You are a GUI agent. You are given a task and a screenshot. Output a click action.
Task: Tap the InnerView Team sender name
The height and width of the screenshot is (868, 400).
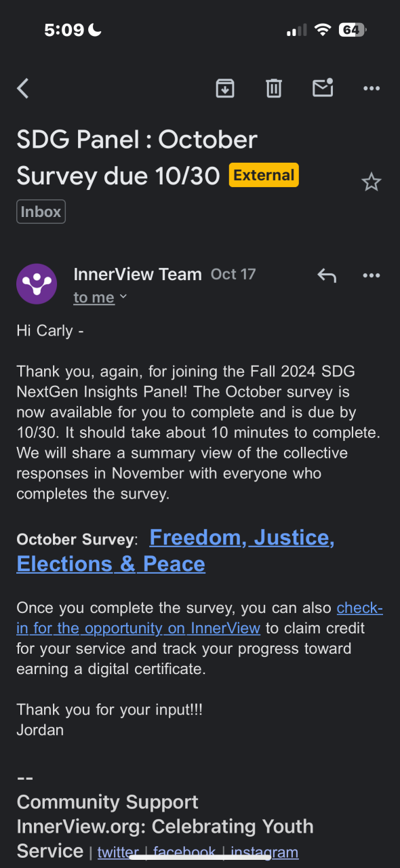(x=138, y=274)
